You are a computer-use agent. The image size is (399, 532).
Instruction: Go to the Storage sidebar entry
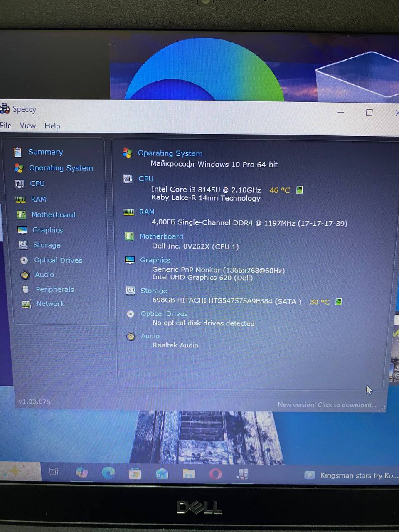click(47, 245)
